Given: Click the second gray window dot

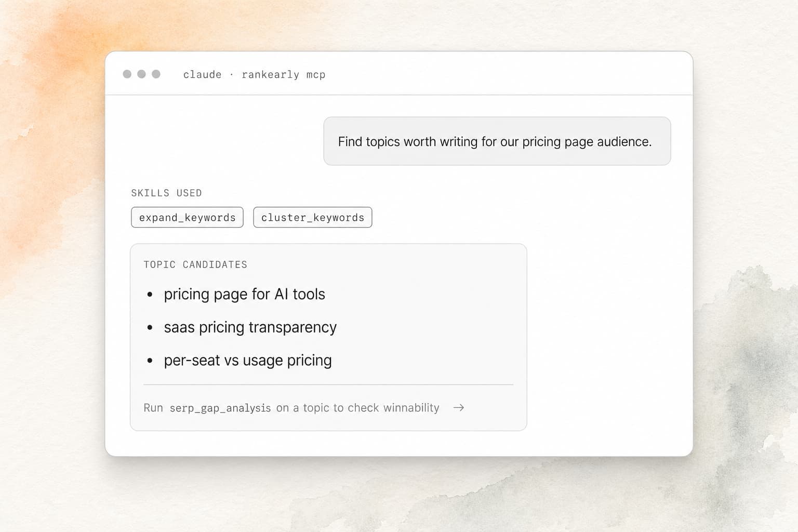Looking at the screenshot, I should pyautogui.click(x=141, y=74).
